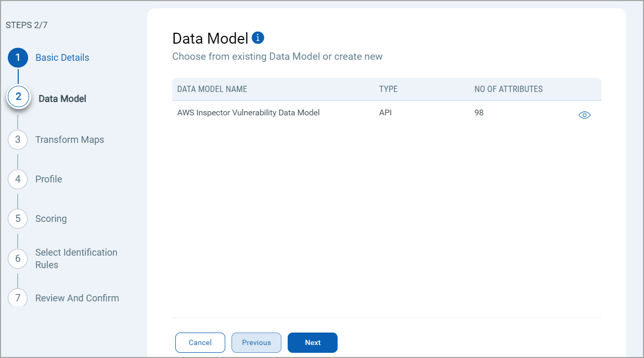Jump to the Profile step
Screen dimensions: 644x358
(x=49, y=179)
